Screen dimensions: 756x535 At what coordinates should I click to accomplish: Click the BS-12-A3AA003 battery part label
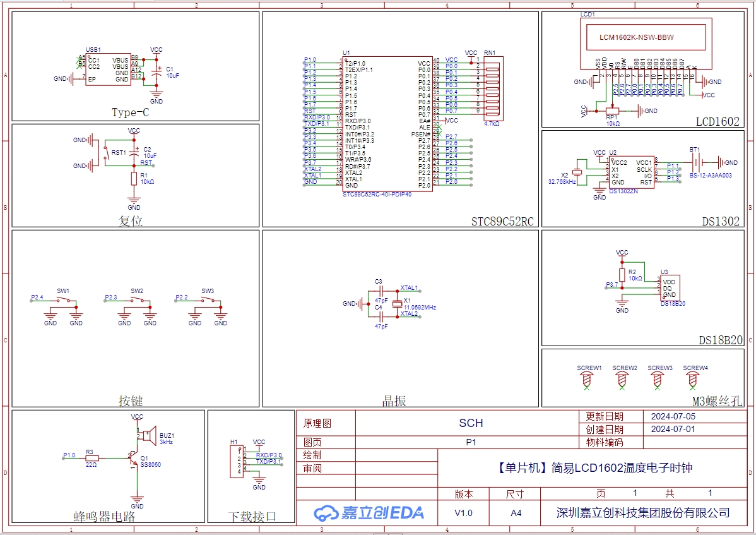point(710,175)
